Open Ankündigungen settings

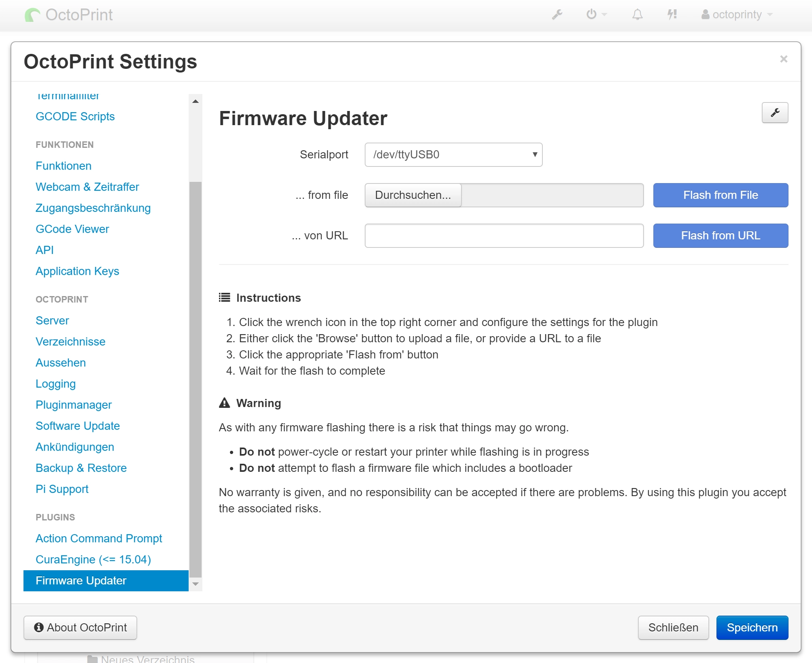click(75, 447)
